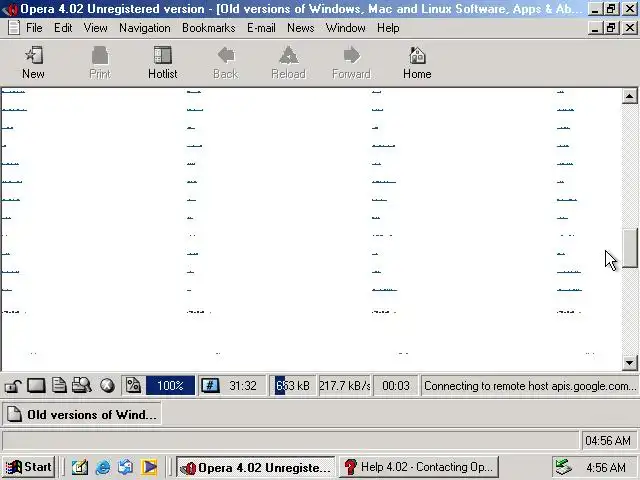The width and height of the screenshot is (640, 480).
Task: Switch to Help 4.02 Contacting Opera window
Action: [419, 467]
